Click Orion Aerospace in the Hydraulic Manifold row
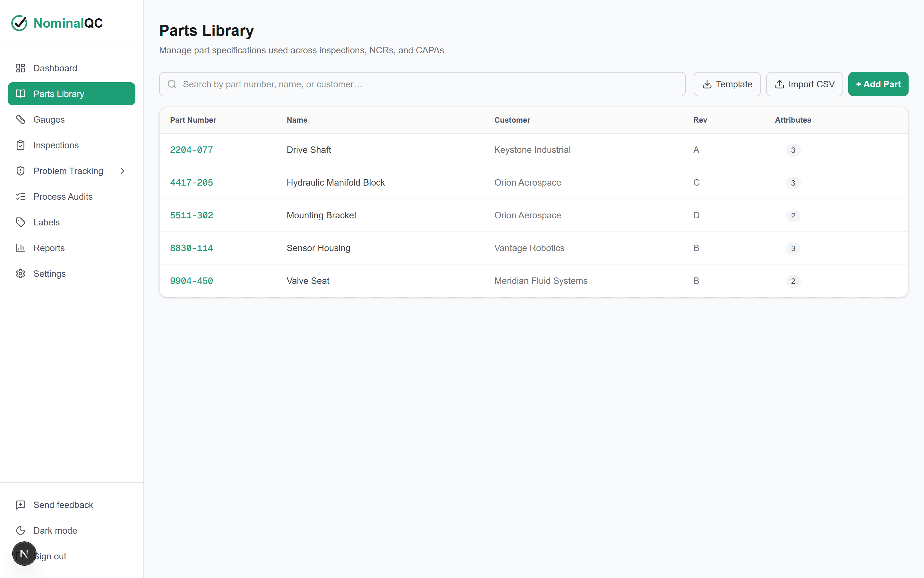The width and height of the screenshot is (924, 578). 527,182
